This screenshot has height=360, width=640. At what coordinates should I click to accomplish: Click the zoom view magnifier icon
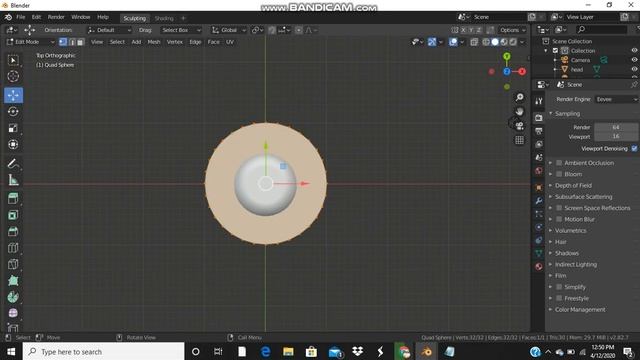(519, 97)
